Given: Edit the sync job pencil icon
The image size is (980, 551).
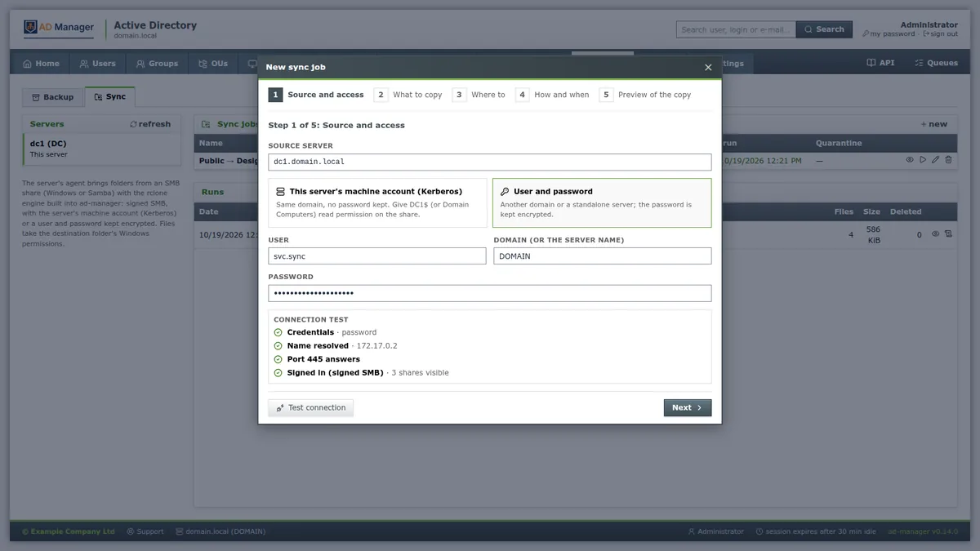Looking at the screenshot, I should coord(936,160).
